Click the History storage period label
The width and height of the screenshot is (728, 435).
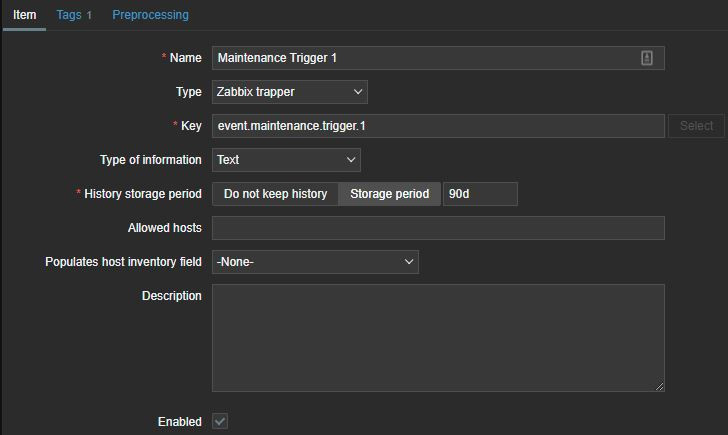[x=143, y=194]
